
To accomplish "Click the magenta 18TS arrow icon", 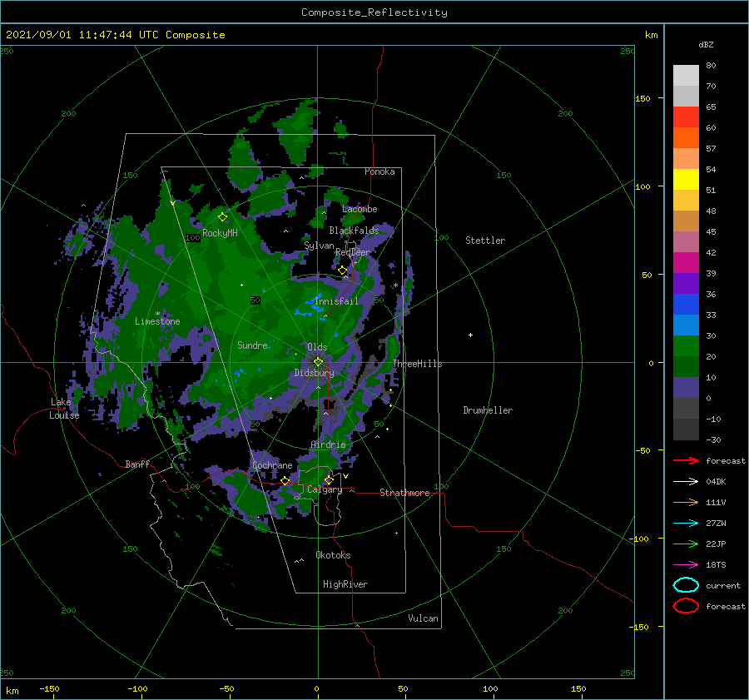I will pyautogui.click(x=686, y=564).
